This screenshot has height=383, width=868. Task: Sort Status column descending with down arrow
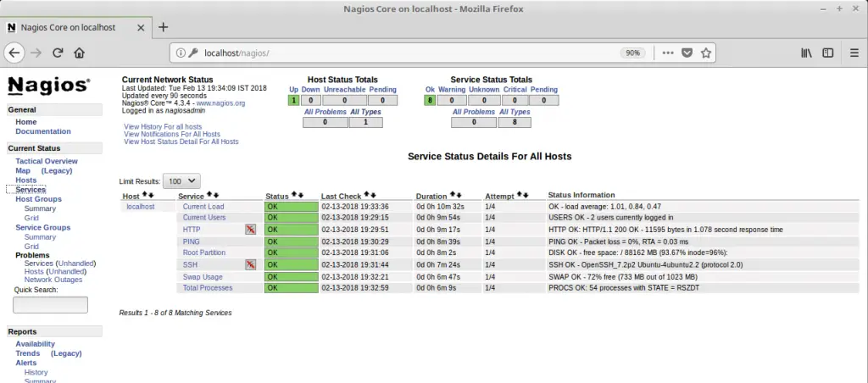(x=301, y=195)
